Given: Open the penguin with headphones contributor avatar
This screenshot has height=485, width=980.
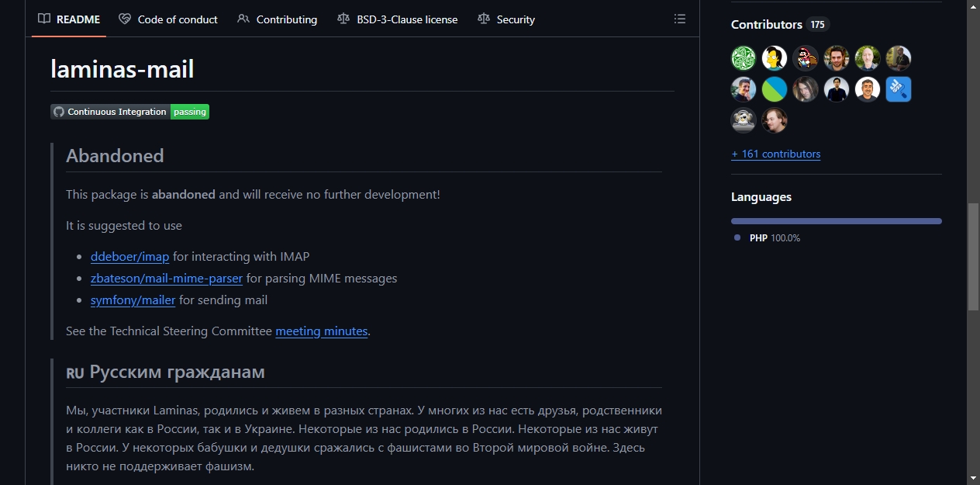Looking at the screenshot, I should [744, 120].
